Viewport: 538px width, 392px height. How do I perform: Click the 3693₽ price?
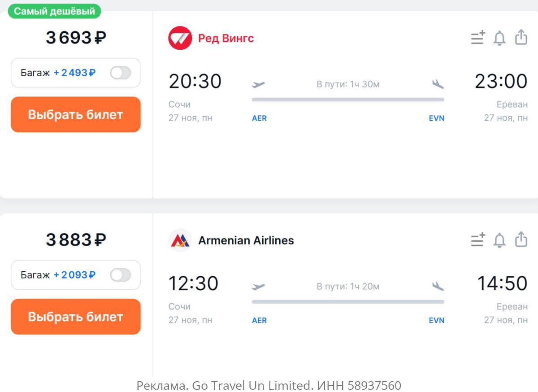click(x=76, y=38)
